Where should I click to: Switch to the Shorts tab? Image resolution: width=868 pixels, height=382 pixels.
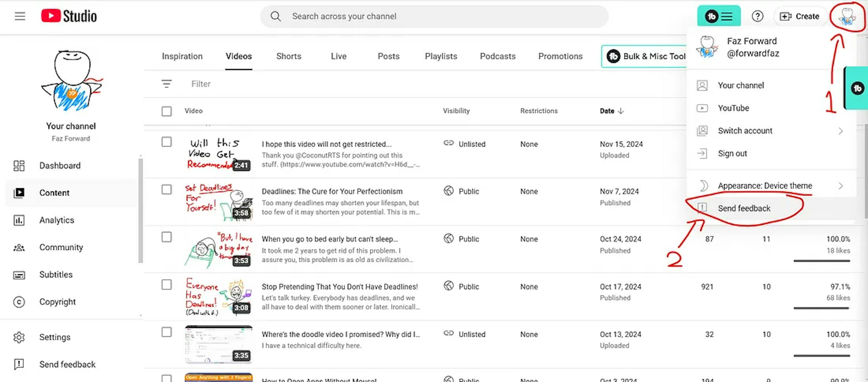pos(289,56)
